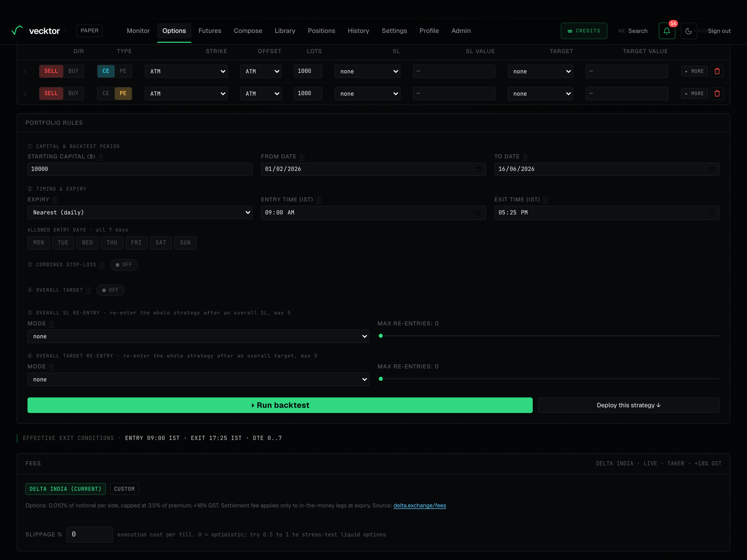Open clock picker for Entry Time

click(x=478, y=213)
